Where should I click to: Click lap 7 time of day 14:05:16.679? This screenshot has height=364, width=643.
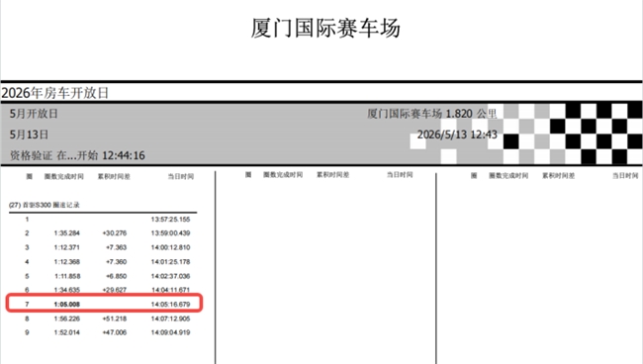pos(170,304)
